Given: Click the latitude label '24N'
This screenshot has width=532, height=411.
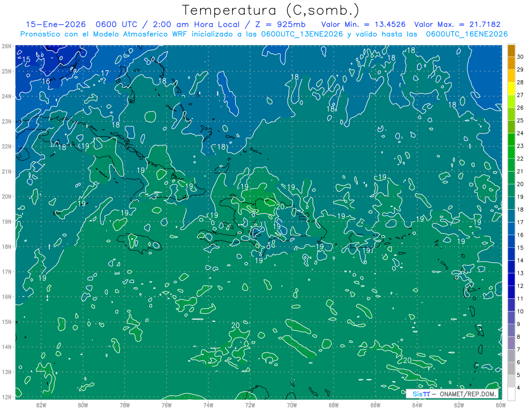Looking at the screenshot, I should click(7, 96).
